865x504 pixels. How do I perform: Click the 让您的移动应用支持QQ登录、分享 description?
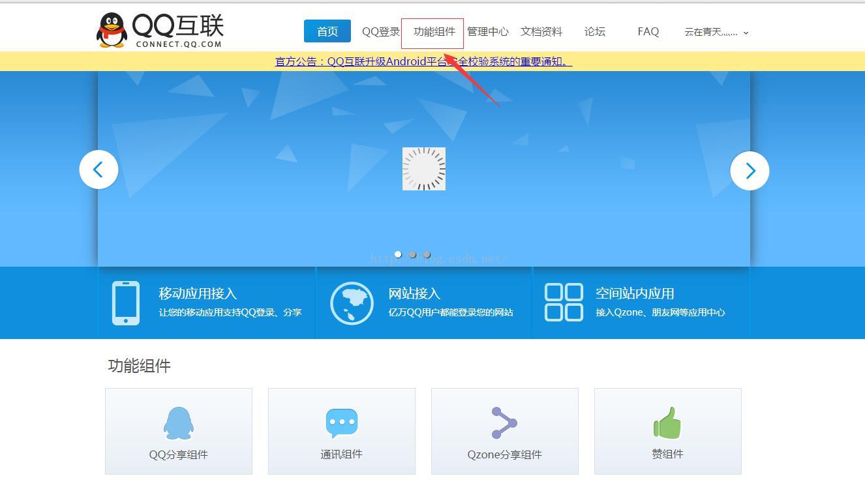pos(230,312)
